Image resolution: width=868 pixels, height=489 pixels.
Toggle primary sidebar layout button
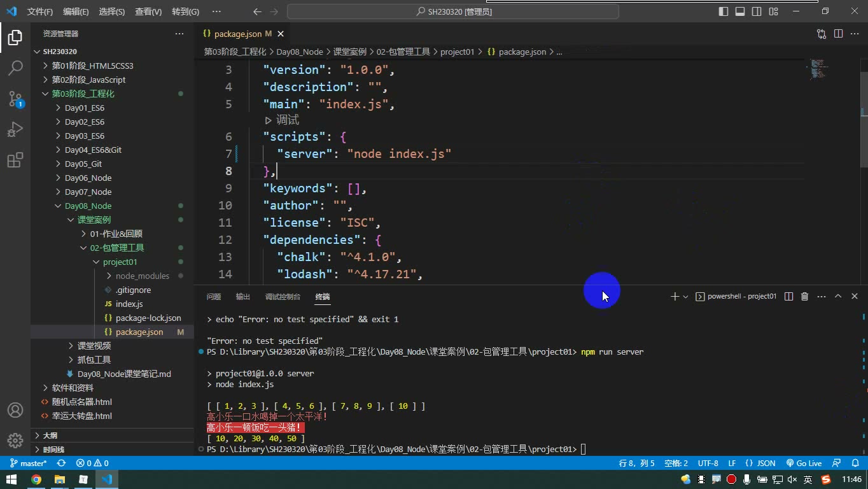(724, 11)
